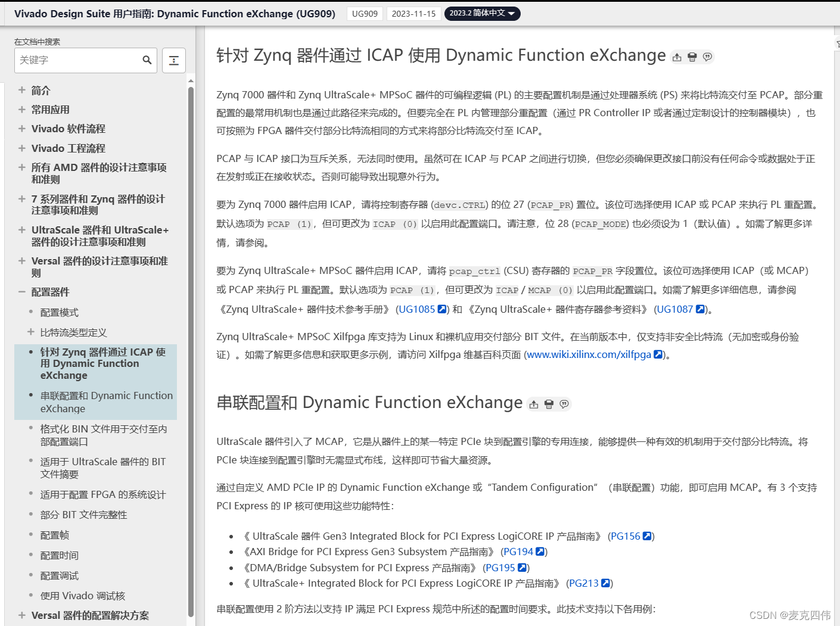Click the external-link icon beside the Xilfpga wiki link
This screenshot has height=626, width=840.
point(658,354)
